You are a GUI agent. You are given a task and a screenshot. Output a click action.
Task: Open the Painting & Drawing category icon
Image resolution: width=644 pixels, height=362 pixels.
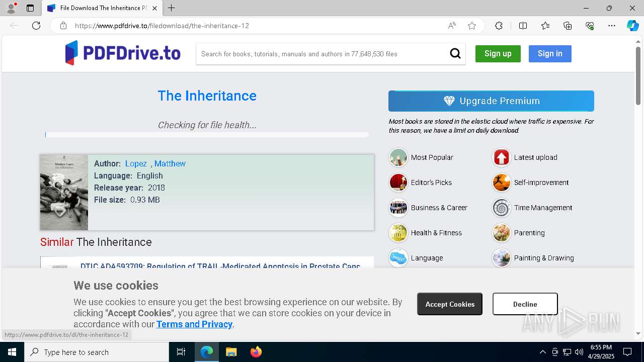coord(502,258)
